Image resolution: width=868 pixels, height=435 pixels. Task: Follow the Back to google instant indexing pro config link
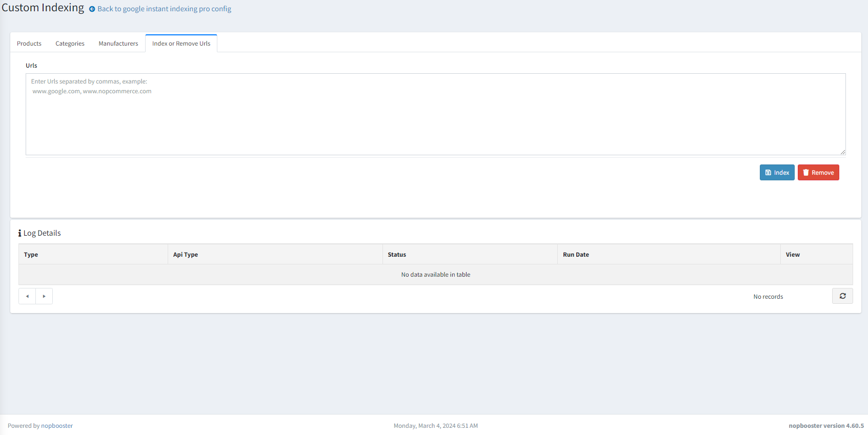(164, 9)
